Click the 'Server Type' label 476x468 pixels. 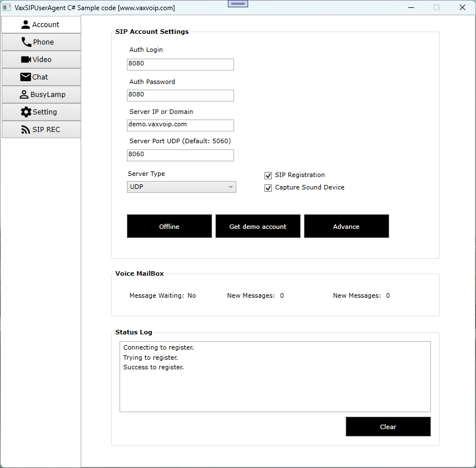(x=146, y=174)
